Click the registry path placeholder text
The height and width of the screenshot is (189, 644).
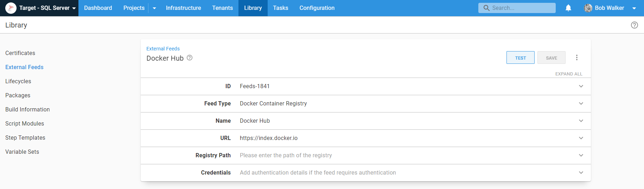286,155
